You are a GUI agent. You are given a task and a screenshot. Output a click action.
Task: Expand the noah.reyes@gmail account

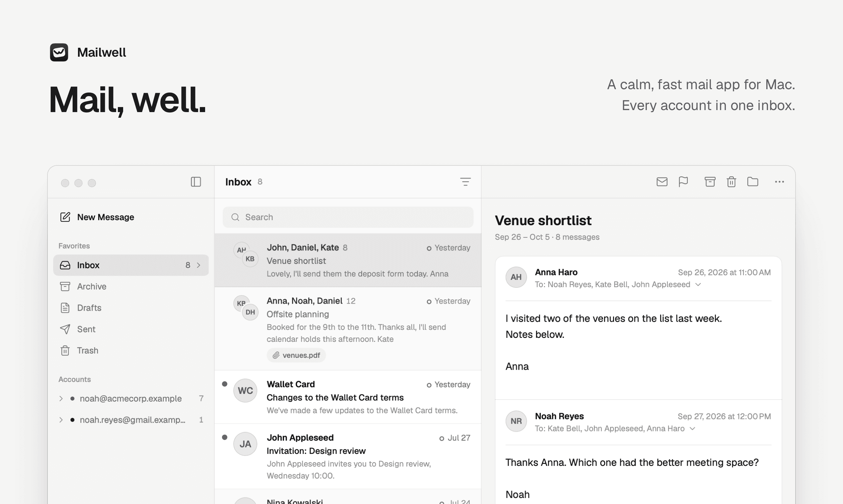[61, 420]
